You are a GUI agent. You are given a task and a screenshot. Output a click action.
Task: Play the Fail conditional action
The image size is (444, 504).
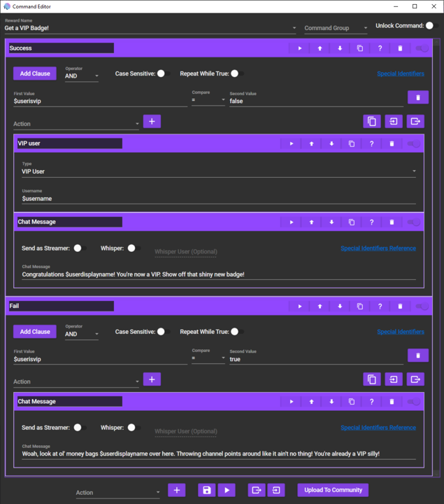pos(299,307)
